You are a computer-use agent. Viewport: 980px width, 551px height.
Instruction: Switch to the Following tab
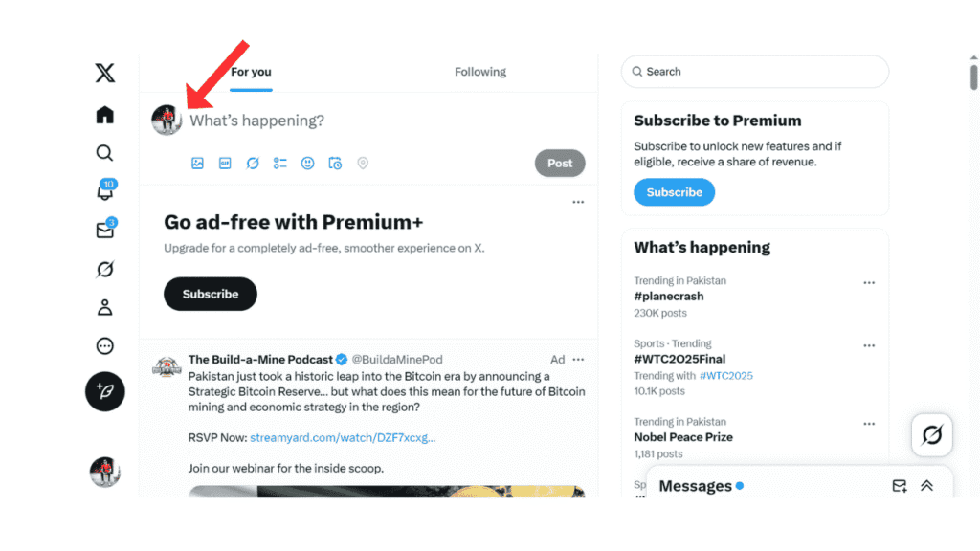tap(479, 71)
